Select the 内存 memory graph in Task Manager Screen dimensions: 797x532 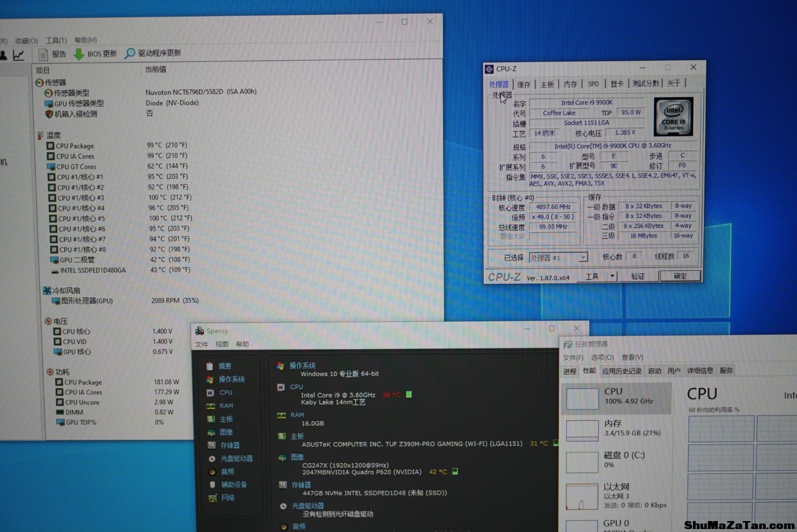click(x=582, y=430)
